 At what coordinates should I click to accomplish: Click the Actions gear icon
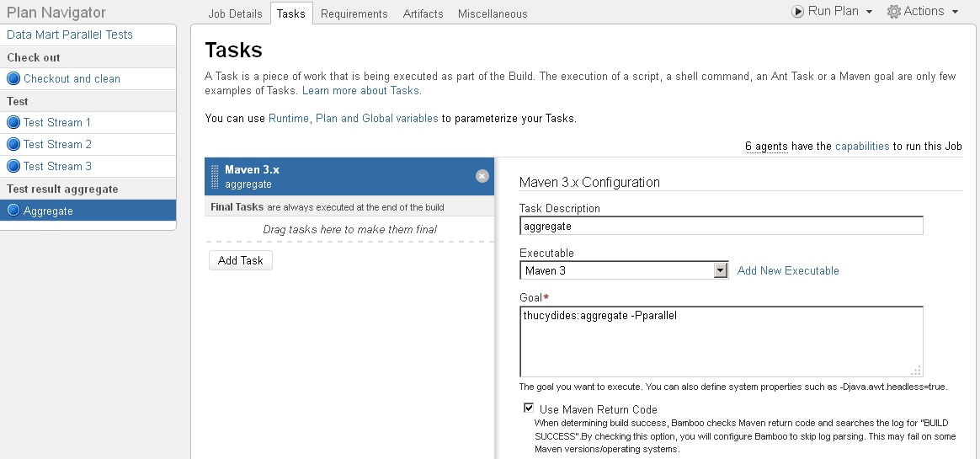pyautogui.click(x=894, y=11)
